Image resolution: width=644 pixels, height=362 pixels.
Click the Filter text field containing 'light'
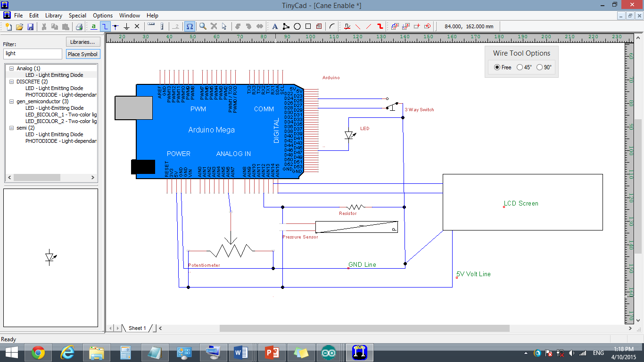tap(32, 54)
